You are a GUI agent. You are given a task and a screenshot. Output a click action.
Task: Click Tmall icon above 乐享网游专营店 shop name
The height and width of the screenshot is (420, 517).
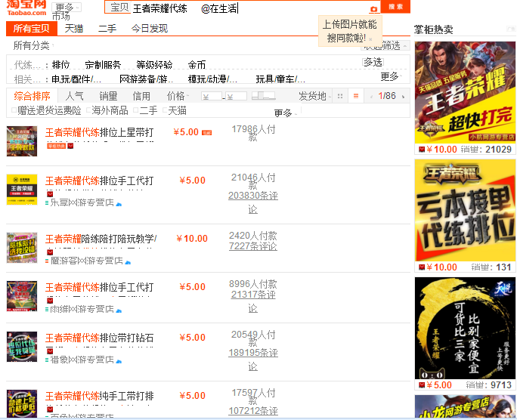point(50,194)
